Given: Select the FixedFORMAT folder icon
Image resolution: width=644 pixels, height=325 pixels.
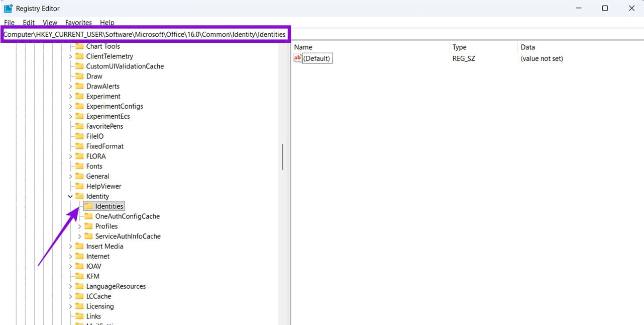Looking at the screenshot, I should 79,146.
